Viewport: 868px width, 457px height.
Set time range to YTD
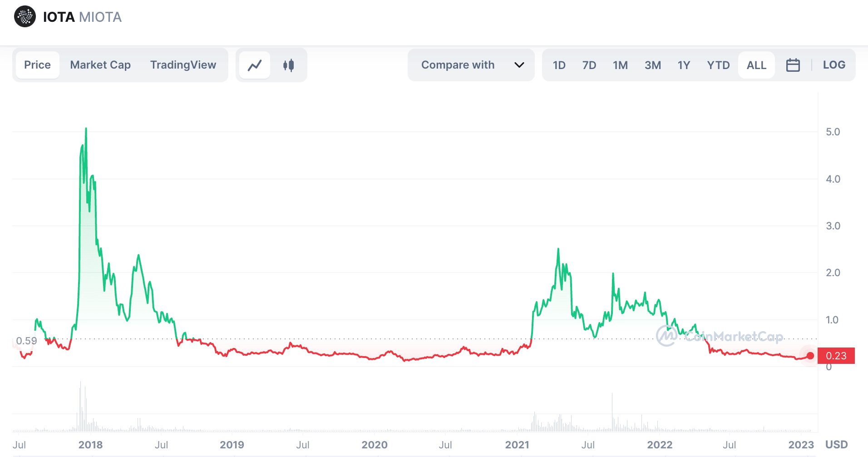[718, 65]
